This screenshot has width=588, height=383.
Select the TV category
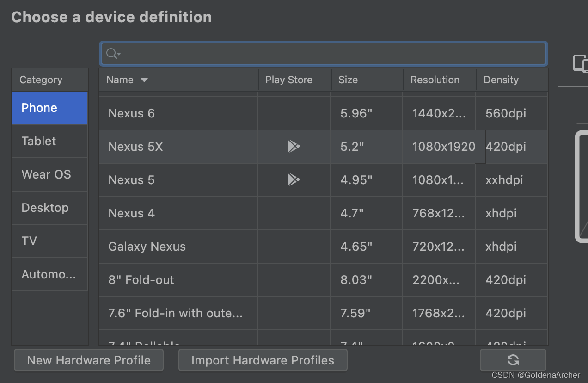click(49, 241)
